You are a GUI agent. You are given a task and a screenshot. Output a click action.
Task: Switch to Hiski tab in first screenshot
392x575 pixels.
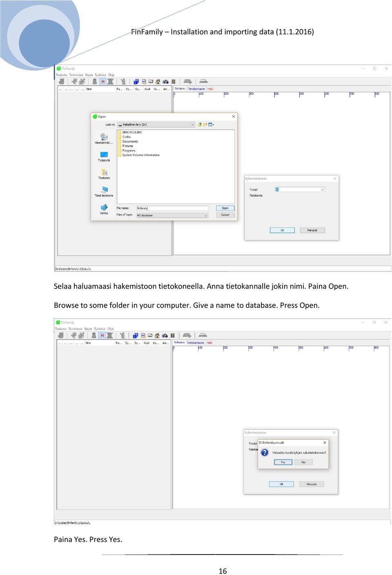pos(210,89)
